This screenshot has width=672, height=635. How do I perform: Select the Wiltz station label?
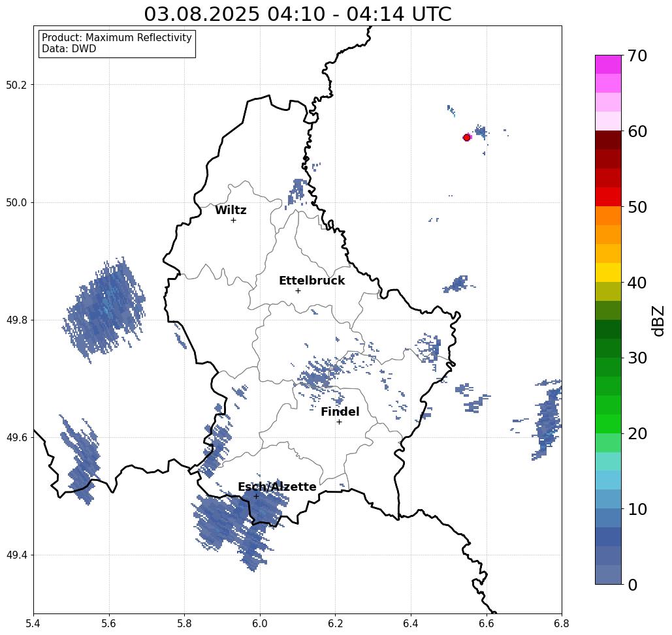[231, 210]
